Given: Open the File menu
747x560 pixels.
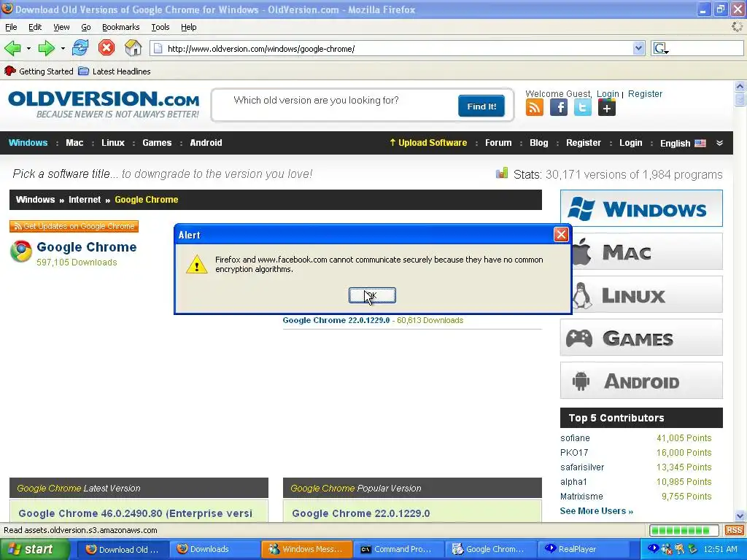Looking at the screenshot, I should pyautogui.click(x=11, y=27).
